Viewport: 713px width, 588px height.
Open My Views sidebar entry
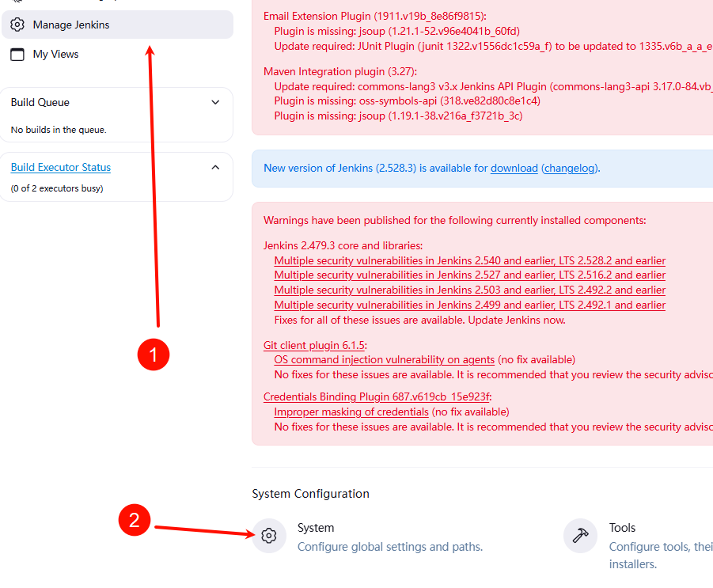click(117, 54)
